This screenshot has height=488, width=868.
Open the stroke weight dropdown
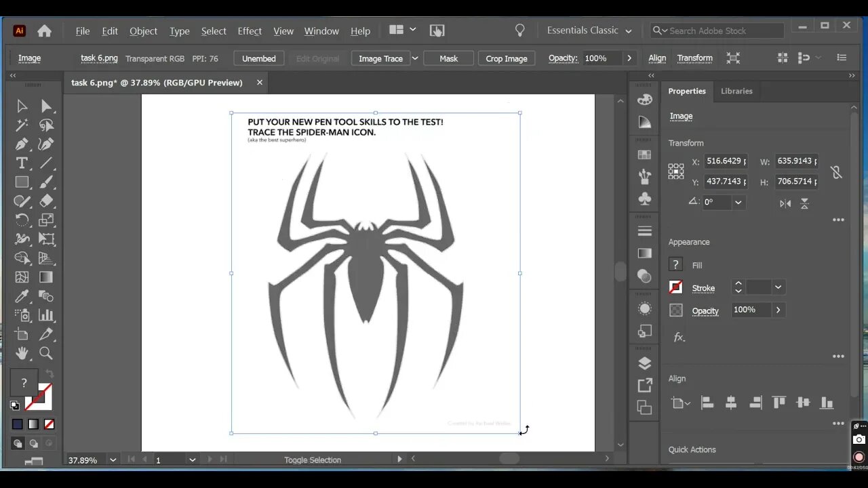[778, 287]
